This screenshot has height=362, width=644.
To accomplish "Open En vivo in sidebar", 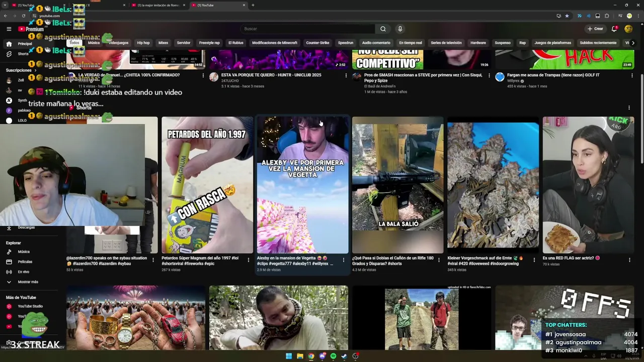I will click(23, 272).
